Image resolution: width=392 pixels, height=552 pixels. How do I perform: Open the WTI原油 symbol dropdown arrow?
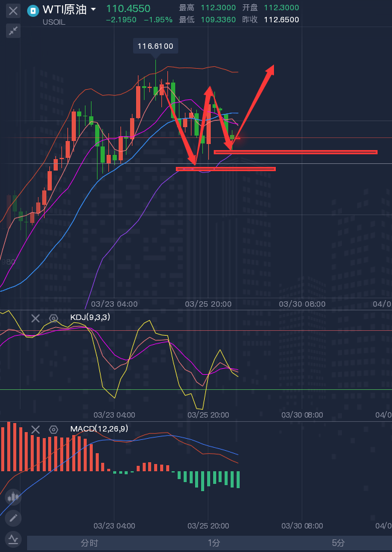(93, 10)
